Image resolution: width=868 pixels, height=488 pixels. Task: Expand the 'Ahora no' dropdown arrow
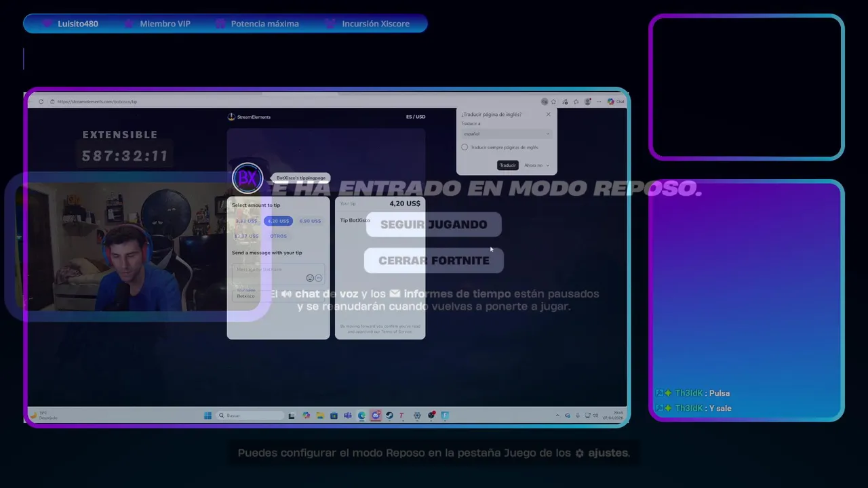click(x=547, y=165)
